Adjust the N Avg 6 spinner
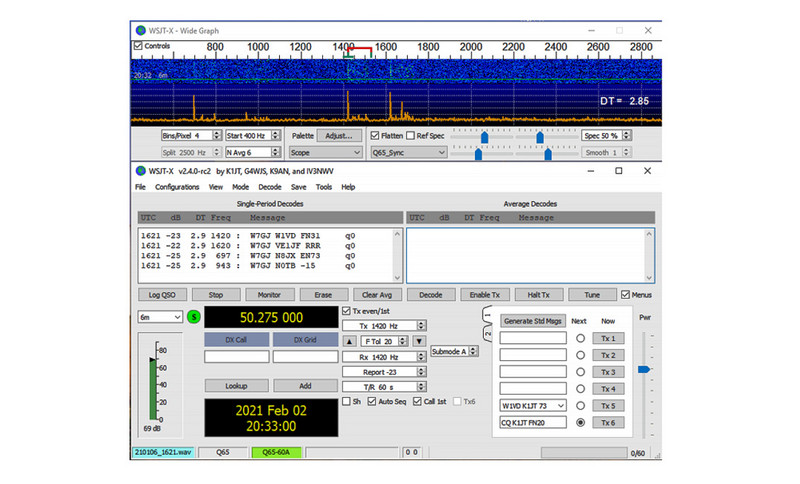 pos(276,152)
